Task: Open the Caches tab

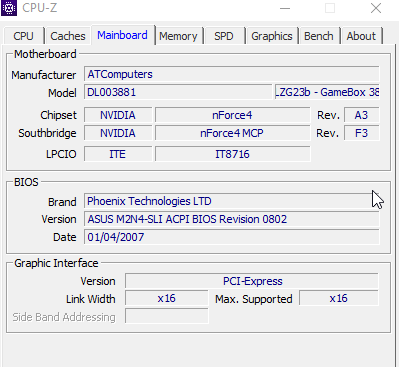Action: (x=68, y=36)
